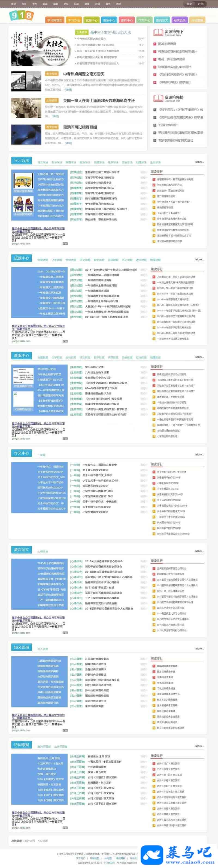Click the 资源抢先下 book icon

(158, 33)
